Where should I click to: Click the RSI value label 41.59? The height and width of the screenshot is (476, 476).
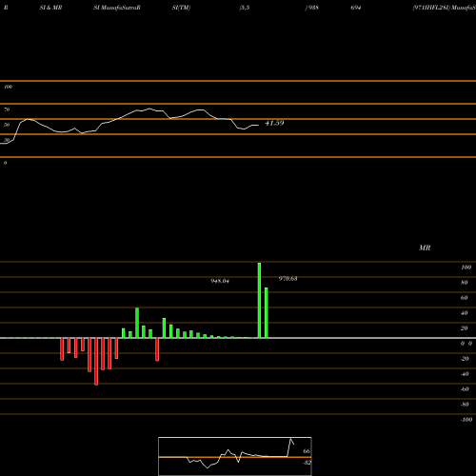[274, 123]
